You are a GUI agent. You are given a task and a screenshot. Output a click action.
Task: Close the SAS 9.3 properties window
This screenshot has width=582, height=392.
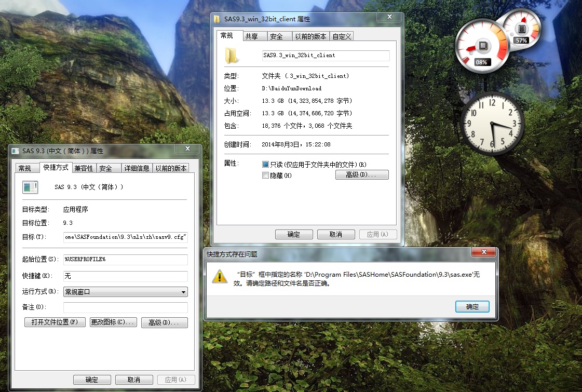click(x=188, y=148)
